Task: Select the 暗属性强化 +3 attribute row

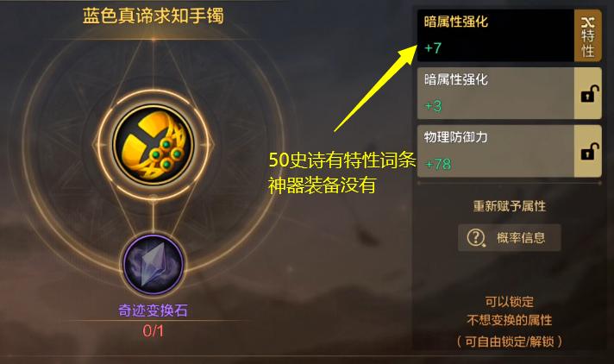Action: point(496,93)
